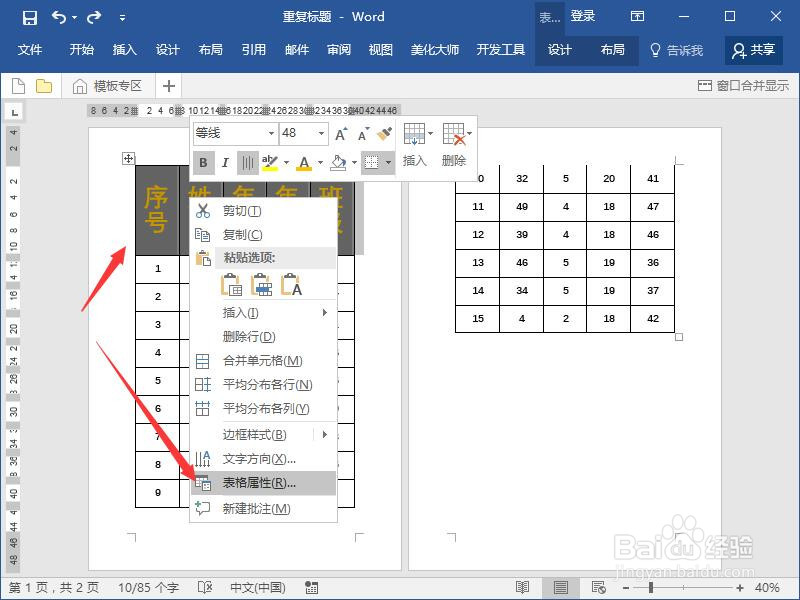800x600 pixels.
Task: Click the Insert table icon on mini toolbar
Action: (x=414, y=135)
